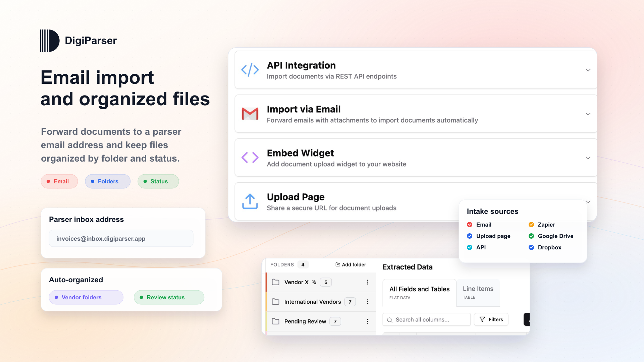Open Pending Review three-dot menu
644x362 pixels.
(x=368, y=321)
